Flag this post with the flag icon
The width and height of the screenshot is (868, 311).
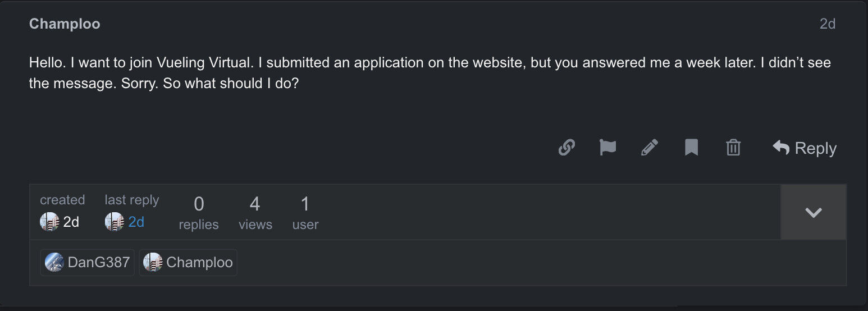(607, 148)
